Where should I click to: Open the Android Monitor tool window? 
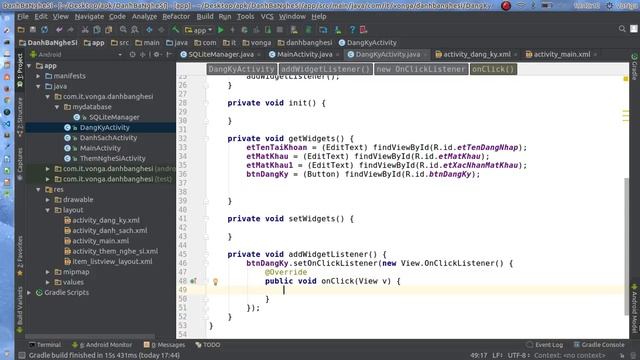point(102,345)
